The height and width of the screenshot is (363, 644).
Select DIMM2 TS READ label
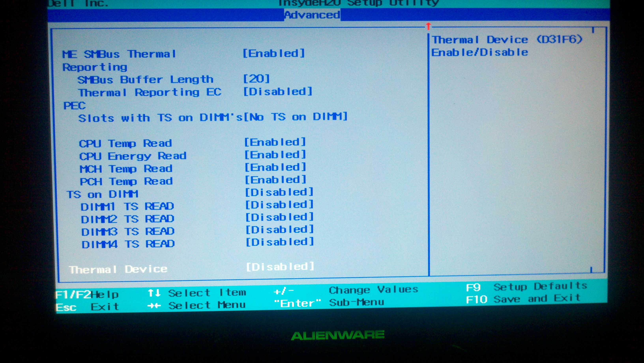pos(128,219)
